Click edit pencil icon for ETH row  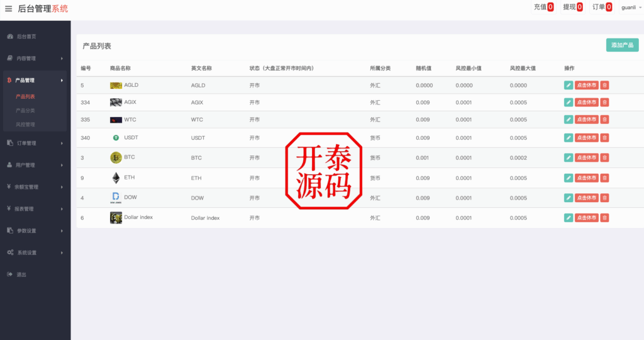click(x=569, y=178)
